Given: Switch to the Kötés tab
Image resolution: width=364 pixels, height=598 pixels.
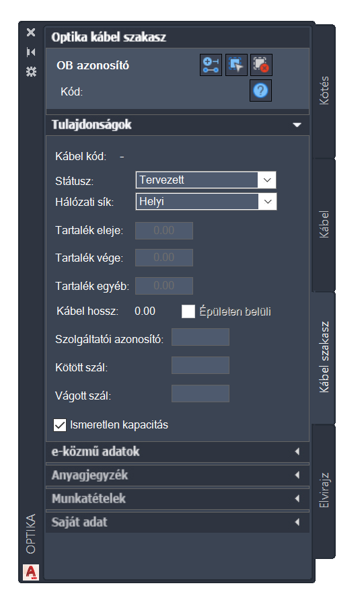Looking at the screenshot, I should pos(324,90).
